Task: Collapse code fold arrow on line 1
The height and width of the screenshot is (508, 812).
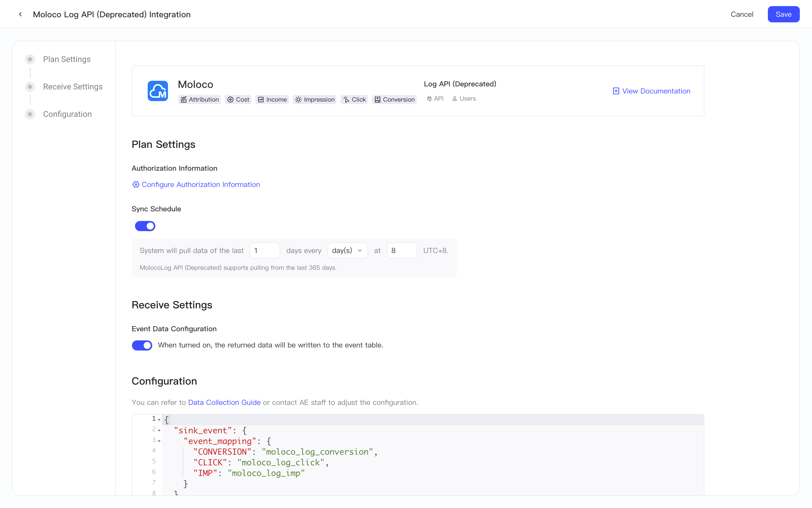Action: (159, 420)
